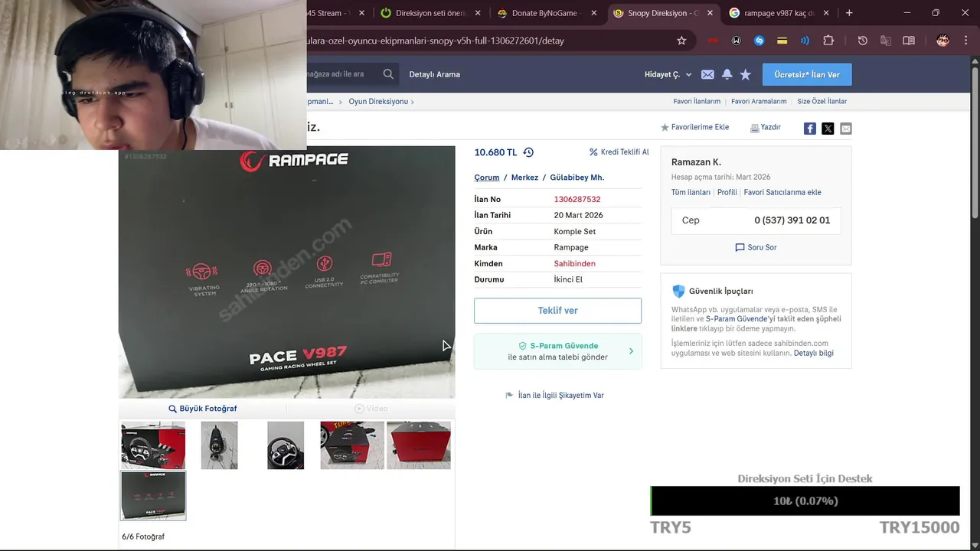980x551 pixels.
Task: Click the search magnifier icon on sahibinden
Action: click(x=388, y=74)
